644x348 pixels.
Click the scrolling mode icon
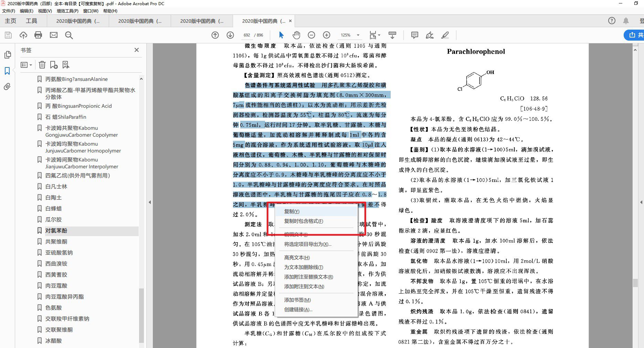pyautogui.click(x=392, y=35)
